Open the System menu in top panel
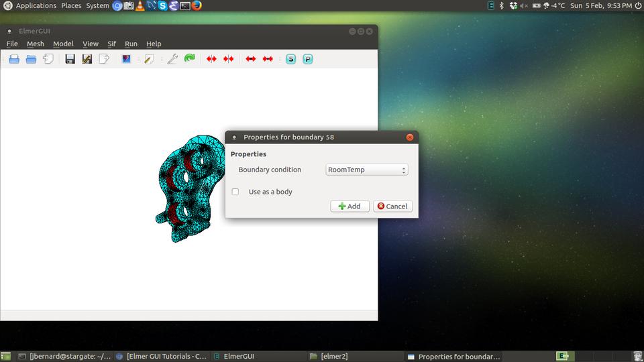644x362 pixels. [x=97, y=6]
